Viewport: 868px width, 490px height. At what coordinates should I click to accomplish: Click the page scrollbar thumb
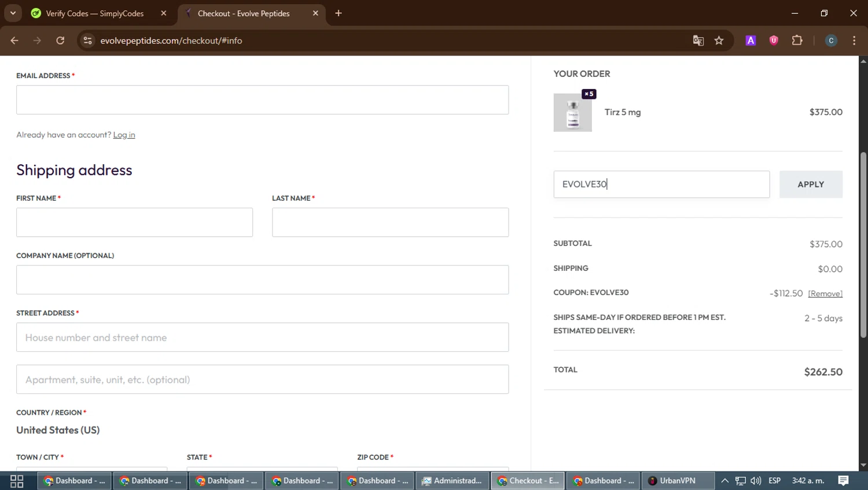pyautogui.click(x=863, y=245)
